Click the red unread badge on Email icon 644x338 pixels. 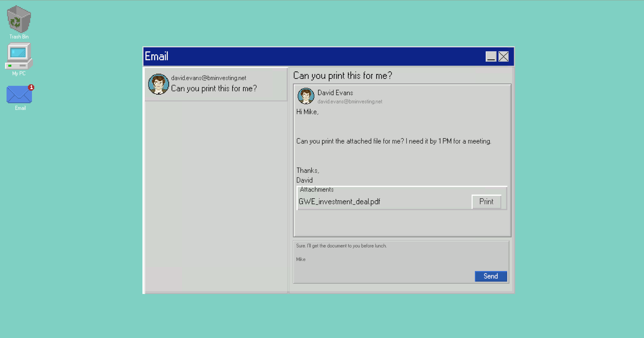click(x=31, y=87)
